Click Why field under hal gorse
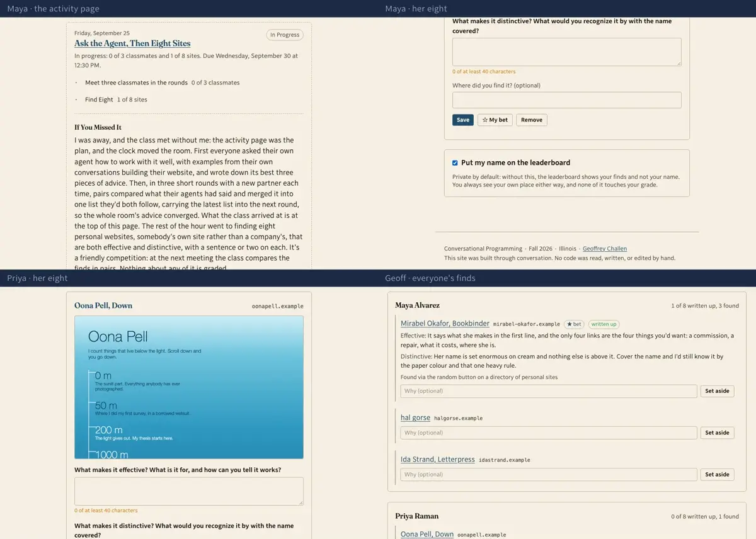This screenshot has width=756, height=539. click(549, 433)
